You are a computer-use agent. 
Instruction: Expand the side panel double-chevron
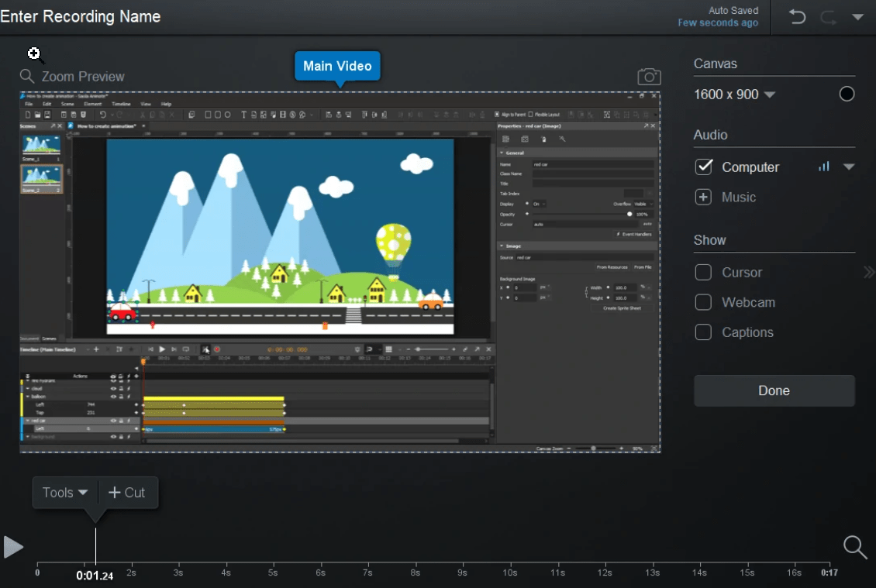pos(869,273)
